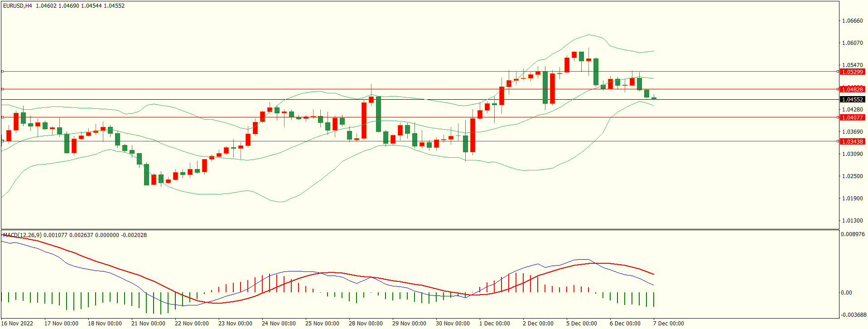The image size is (868, 329).
Task: Click the MACD(12,26,9) indicator label
Action: tap(22, 235)
